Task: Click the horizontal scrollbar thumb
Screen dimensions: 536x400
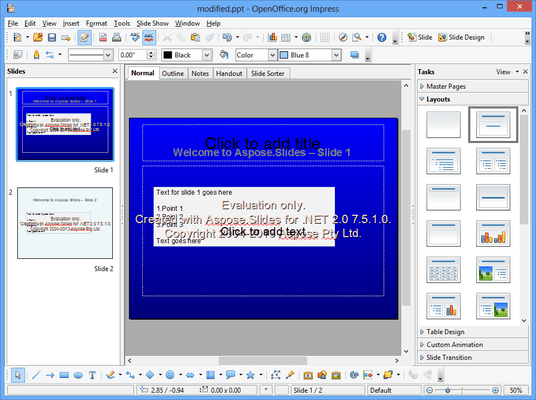Action: [263, 360]
